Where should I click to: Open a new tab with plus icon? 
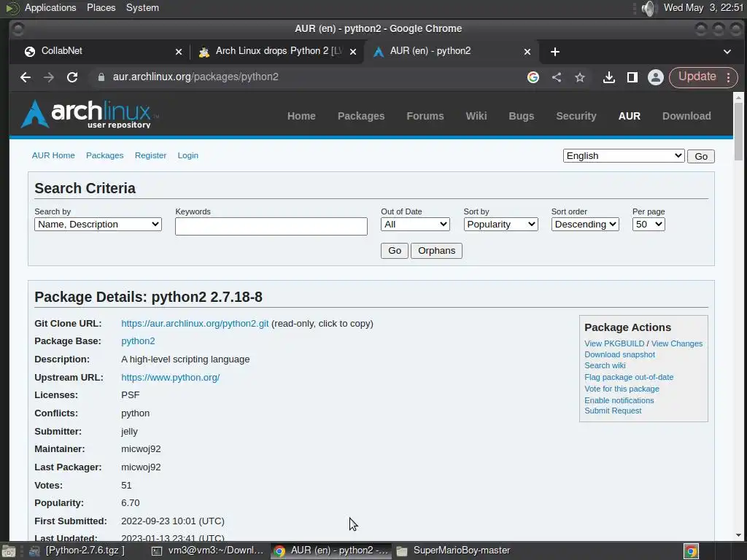pos(555,52)
